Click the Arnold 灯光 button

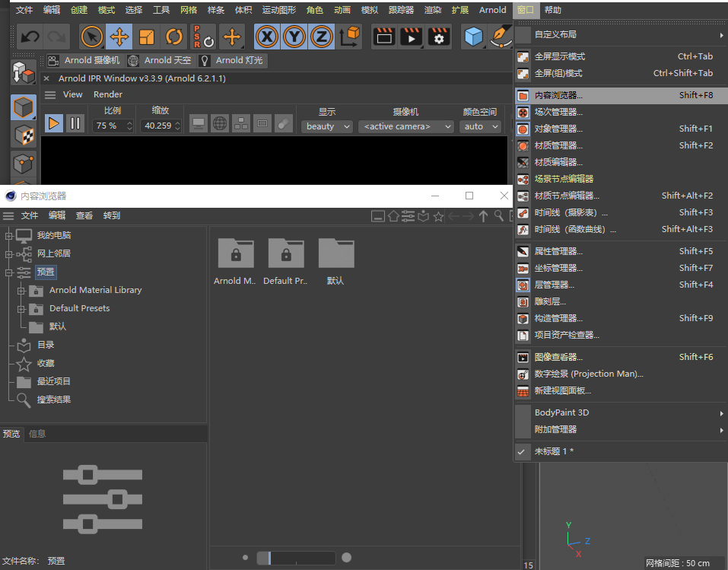coord(233,60)
